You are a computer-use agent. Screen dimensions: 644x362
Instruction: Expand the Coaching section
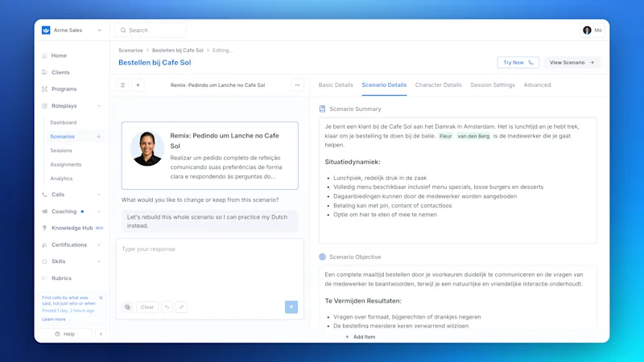click(99, 212)
